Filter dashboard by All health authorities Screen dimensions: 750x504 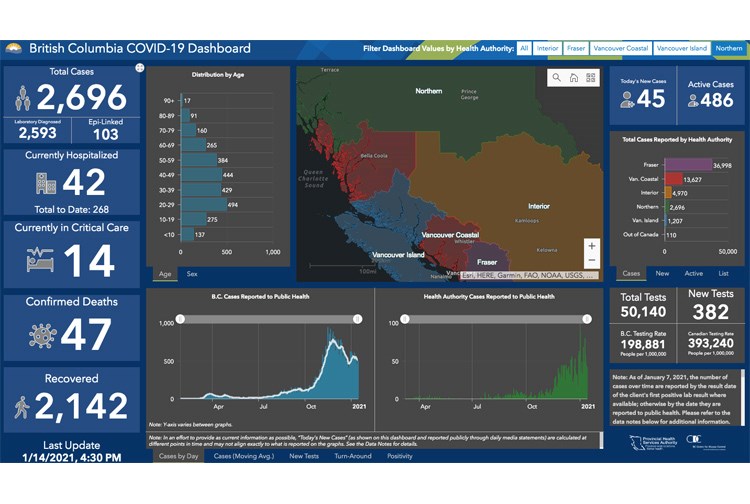(x=524, y=48)
